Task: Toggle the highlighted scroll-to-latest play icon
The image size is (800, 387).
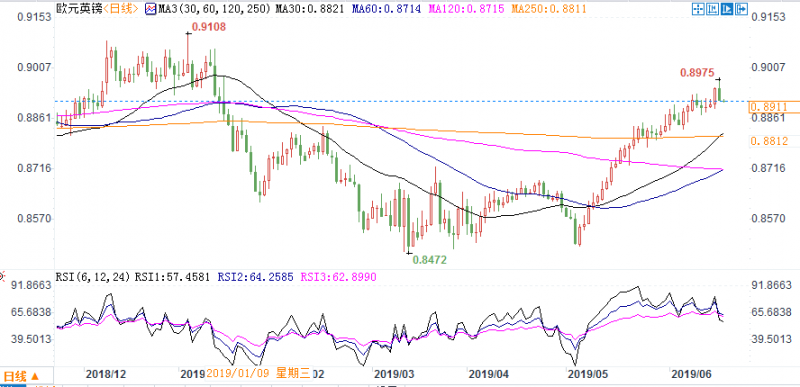Action: coord(727,9)
